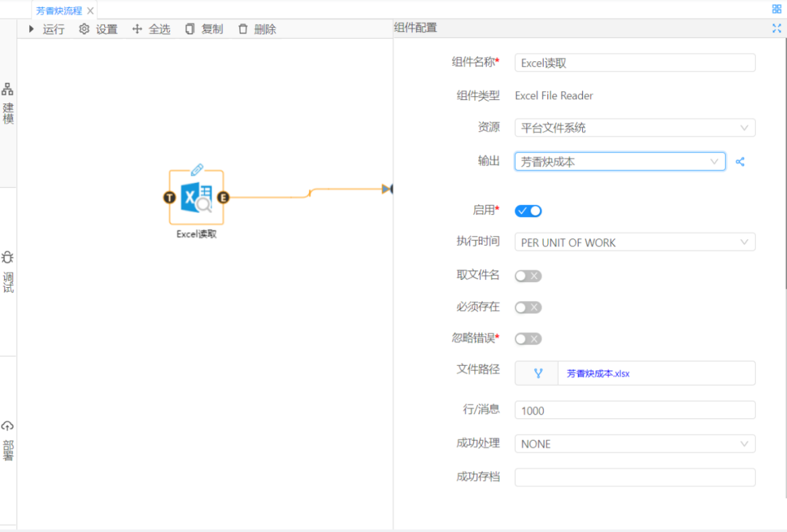787x532 pixels.
Task: Open the 资源 dropdown
Action: click(x=635, y=128)
